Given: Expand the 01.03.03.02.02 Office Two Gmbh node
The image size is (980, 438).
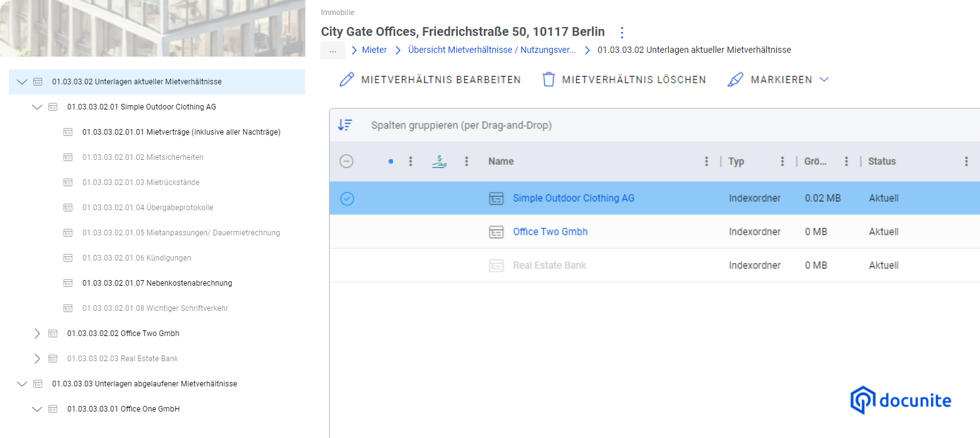Looking at the screenshot, I should point(37,334).
